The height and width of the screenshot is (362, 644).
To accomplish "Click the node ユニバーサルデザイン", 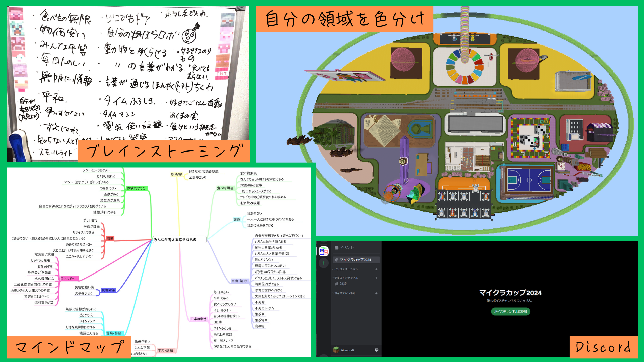I will (79, 257).
